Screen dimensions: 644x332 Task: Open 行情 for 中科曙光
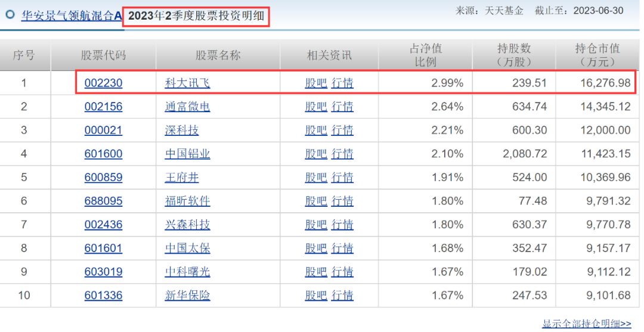[342, 272]
